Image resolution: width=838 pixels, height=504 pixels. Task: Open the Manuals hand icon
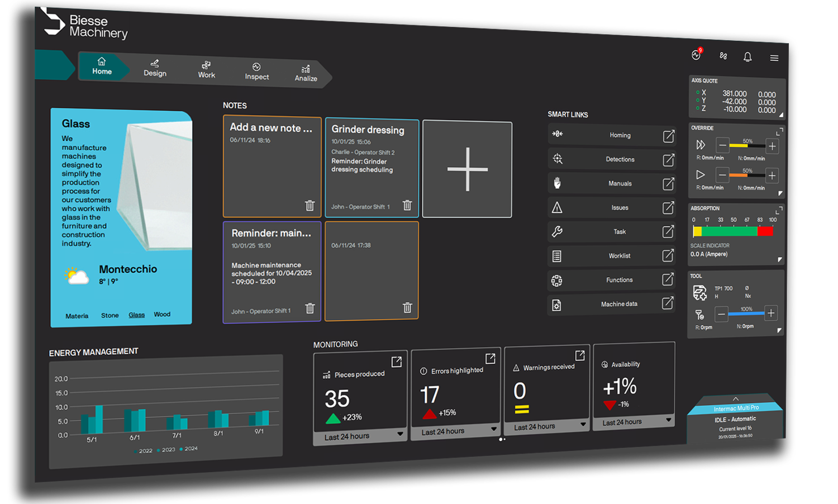[557, 183]
